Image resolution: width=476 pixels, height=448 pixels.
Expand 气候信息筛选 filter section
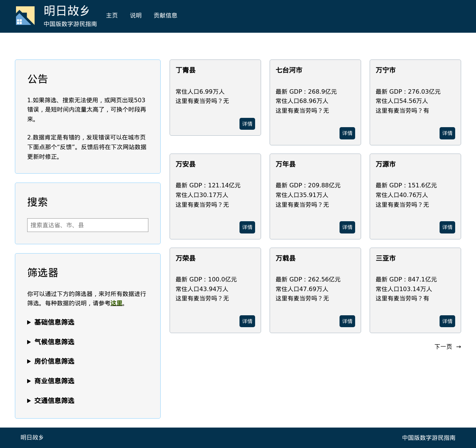tap(54, 342)
